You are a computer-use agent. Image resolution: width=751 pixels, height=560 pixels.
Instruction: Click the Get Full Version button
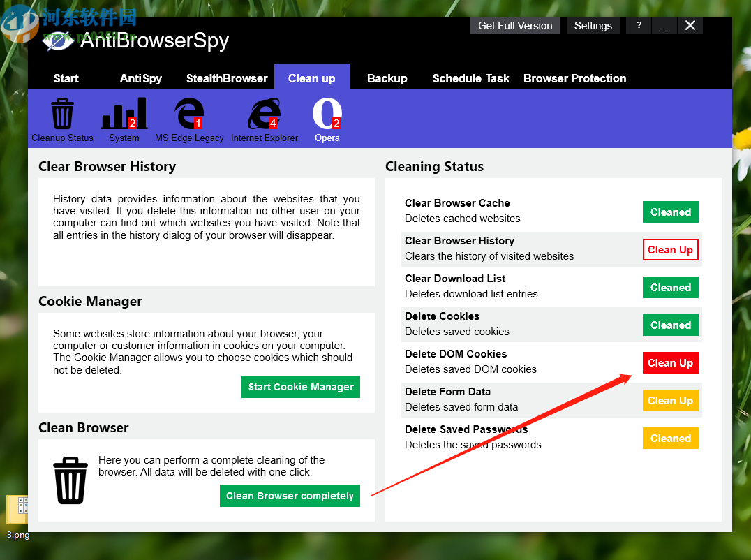[515, 25]
